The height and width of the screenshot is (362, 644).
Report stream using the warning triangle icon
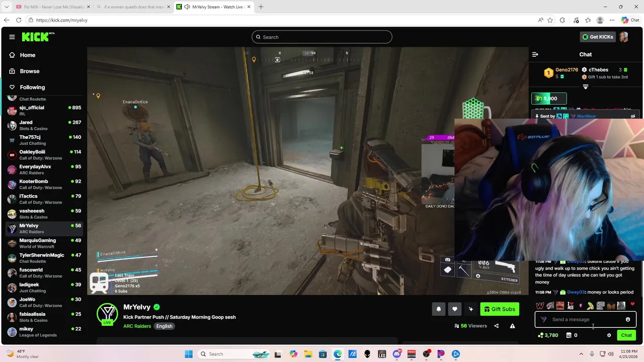coord(512,326)
